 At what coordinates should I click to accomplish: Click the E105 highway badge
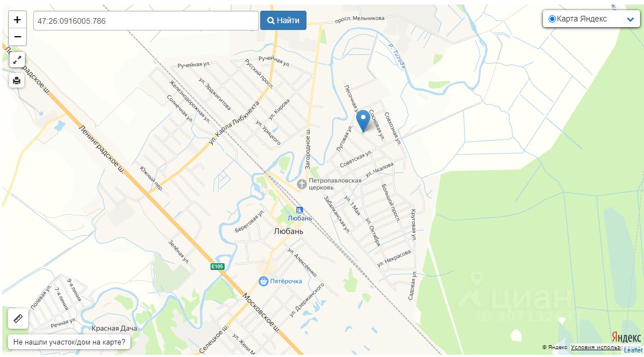click(x=217, y=267)
